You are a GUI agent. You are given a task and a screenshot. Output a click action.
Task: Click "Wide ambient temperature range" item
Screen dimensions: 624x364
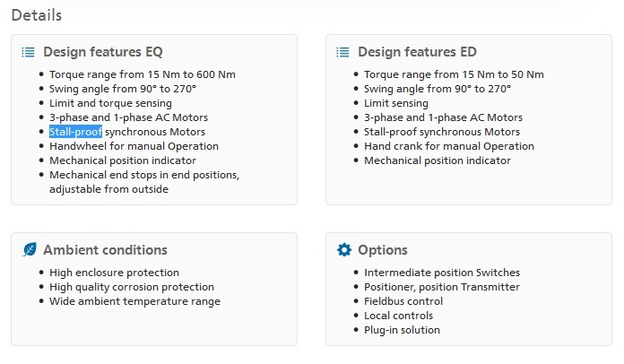[x=134, y=301]
